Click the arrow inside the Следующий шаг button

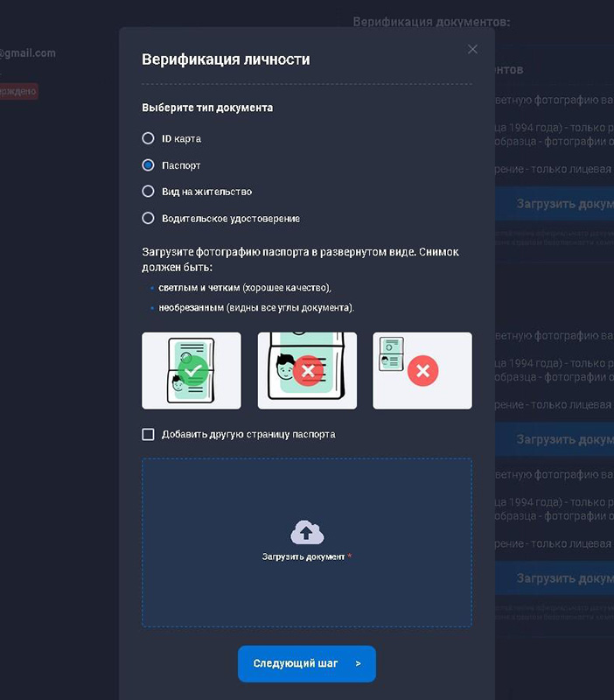click(358, 664)
